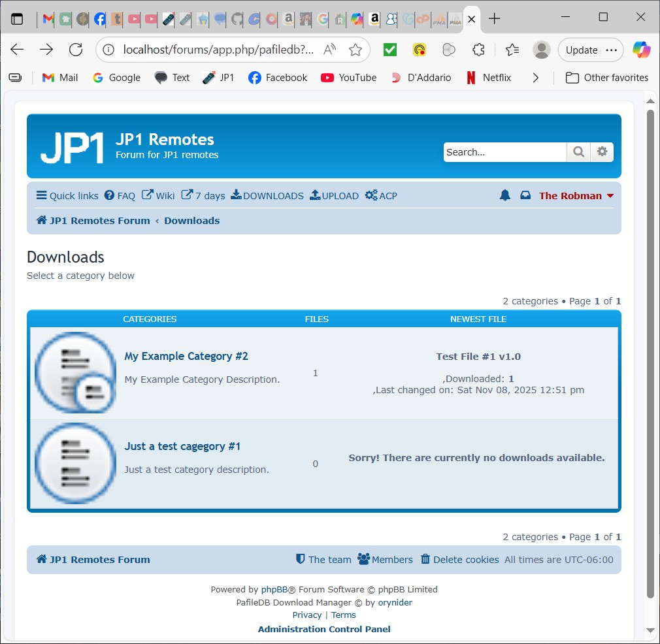Open private messages inbox icon
Image resolution: width=660 pixels, height=644 pixels.
point(525,195)
